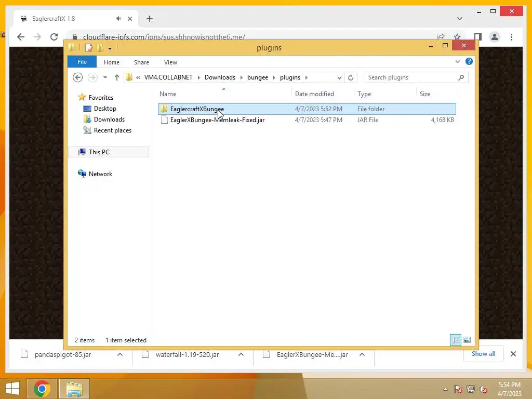Click the Explorer back arrow button
Viewport: 532px width, 399px height.
pos(78,77)
